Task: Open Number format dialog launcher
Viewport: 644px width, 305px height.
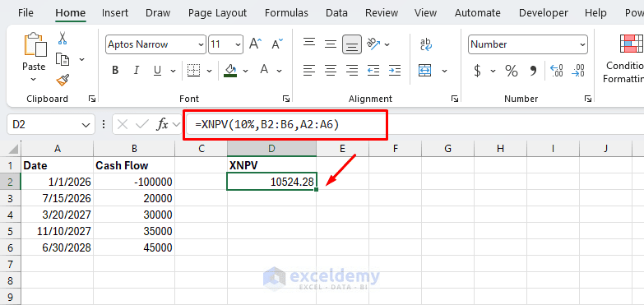Action: point(588,99)
